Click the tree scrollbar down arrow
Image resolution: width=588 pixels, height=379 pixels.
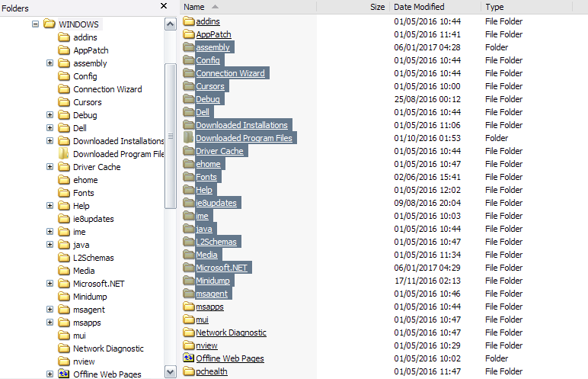point(171,372)
